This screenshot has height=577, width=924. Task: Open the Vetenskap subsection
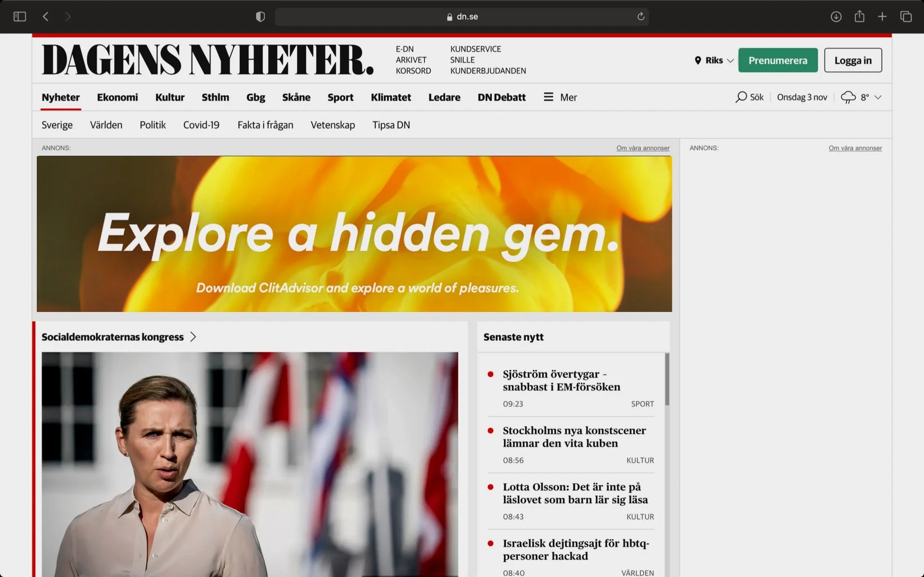333,125
